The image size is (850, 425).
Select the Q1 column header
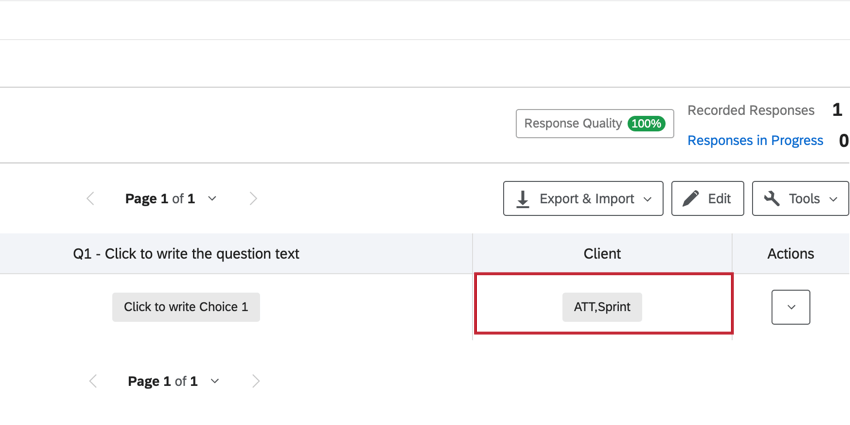[186, 254]
